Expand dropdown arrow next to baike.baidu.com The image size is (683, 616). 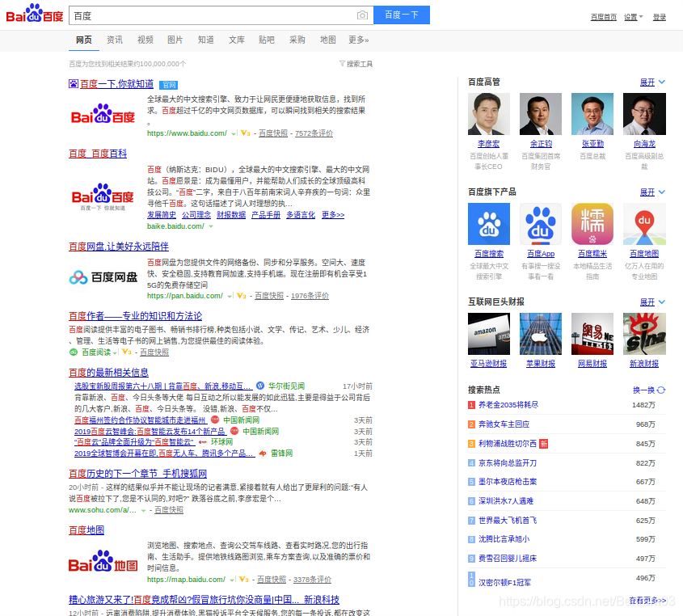click(211, 226)
